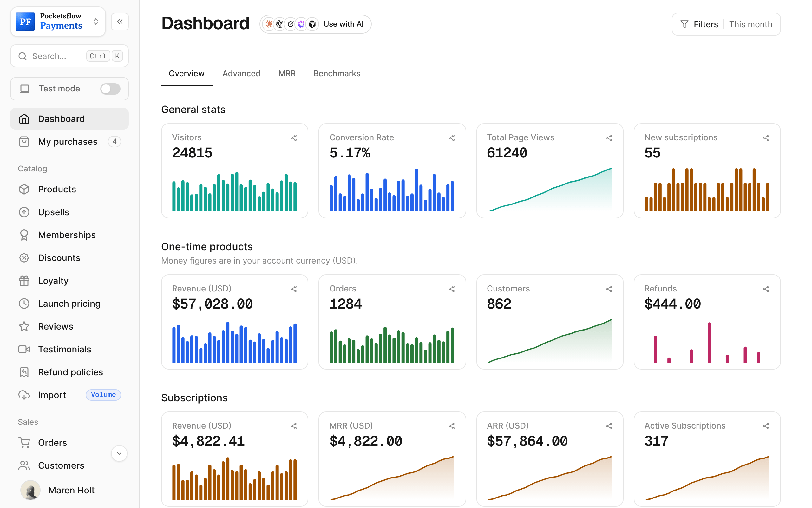The image size is (812, 508).
Task: Click the PF logo tile
Action: pyautogui.click(x=25, y=22)
